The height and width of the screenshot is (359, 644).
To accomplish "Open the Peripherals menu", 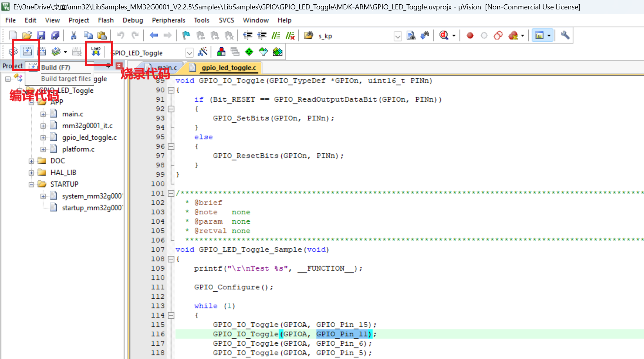I will point(168,20).
